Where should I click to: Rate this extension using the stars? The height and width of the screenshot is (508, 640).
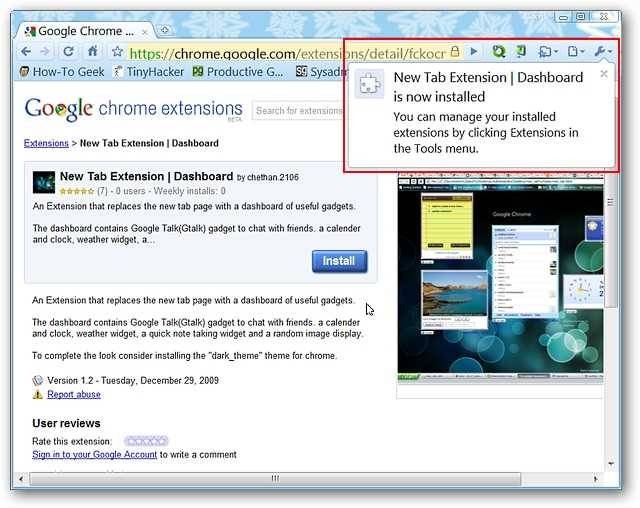(x=146, y=441)
